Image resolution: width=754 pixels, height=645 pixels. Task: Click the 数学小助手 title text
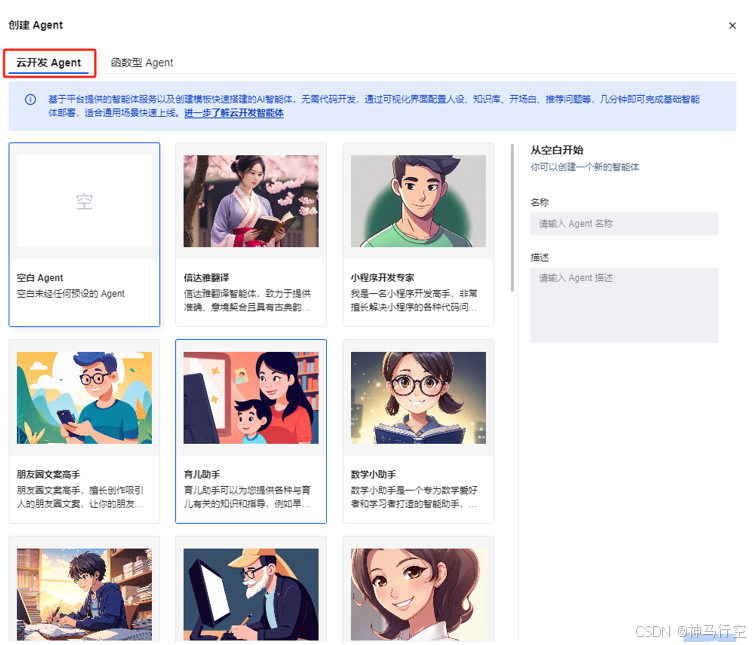tap(373, 474)
